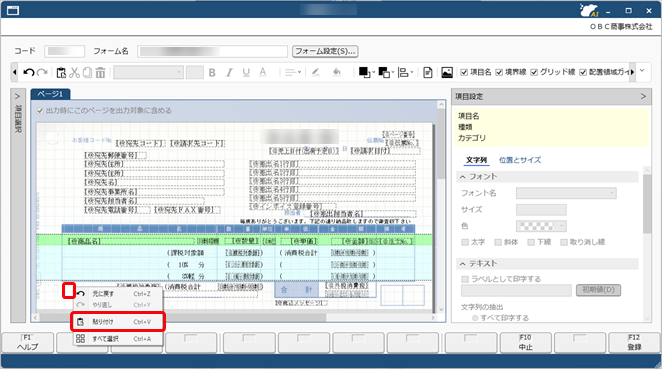Click the Cut scissors icon
Viewport: 662px width, 369px height.
[x=74, y=73]
